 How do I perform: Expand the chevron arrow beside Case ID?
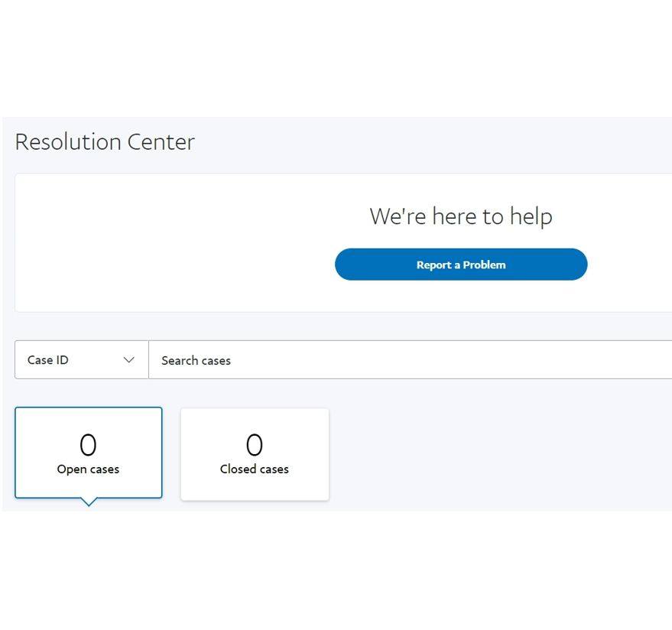point(128,360)
